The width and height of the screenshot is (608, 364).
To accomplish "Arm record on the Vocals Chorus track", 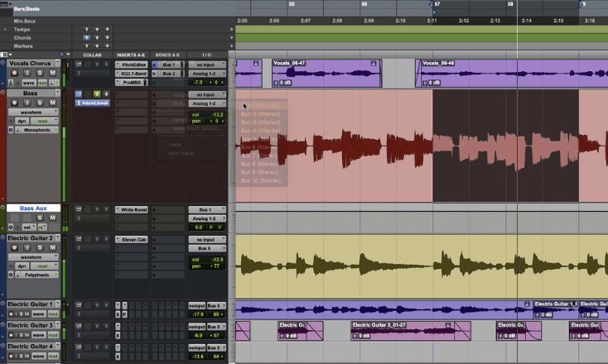I will pyautogui.click(x=14, y=73).
